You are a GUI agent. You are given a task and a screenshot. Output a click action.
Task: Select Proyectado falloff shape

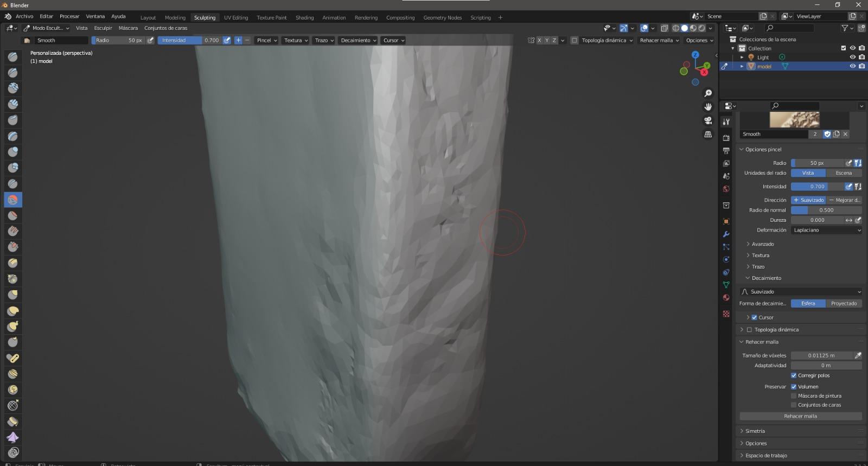pos(844,304)
